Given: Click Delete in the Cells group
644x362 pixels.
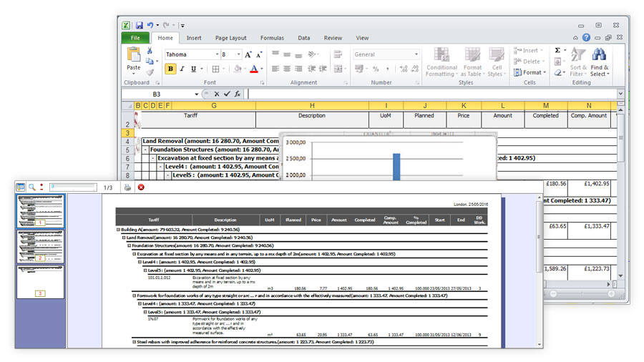Looking at the screenshot, I should click(x=530, y=61).
